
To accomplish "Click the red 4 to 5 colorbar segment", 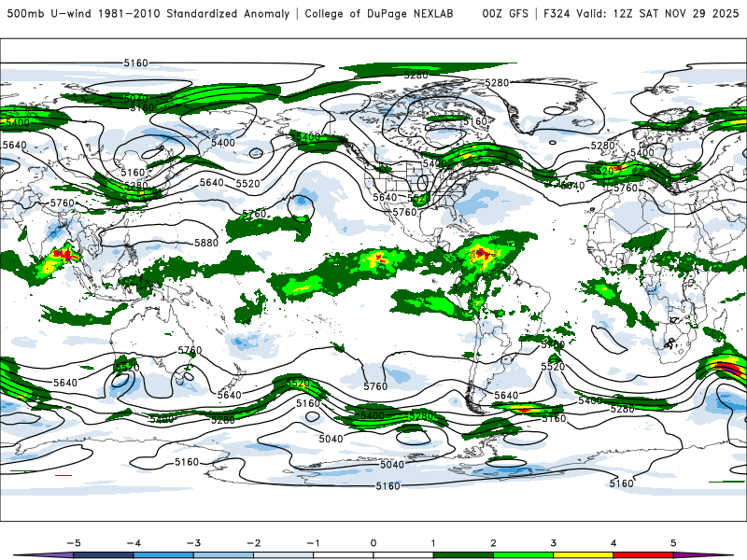I will point(643,555).
